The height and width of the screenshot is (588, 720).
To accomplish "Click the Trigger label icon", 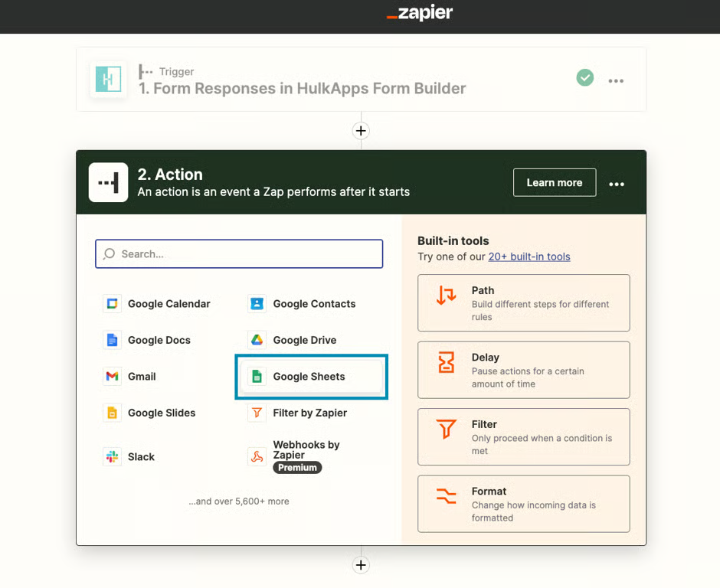I will coord(146,72).
